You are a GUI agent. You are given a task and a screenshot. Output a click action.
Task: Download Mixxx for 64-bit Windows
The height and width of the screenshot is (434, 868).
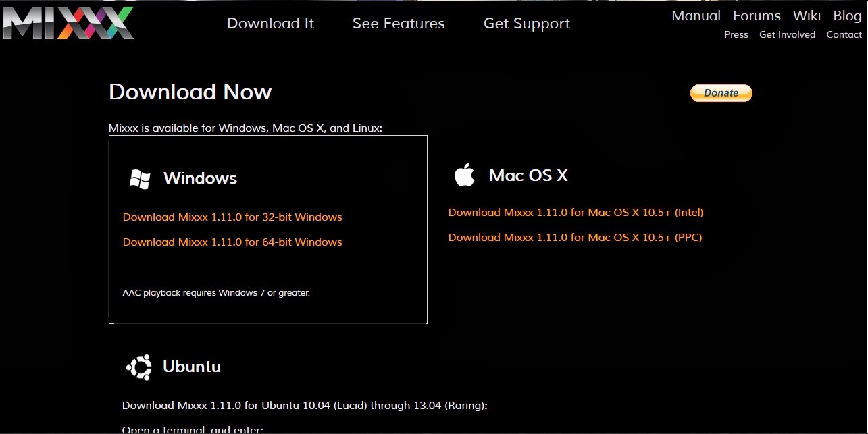232,242
